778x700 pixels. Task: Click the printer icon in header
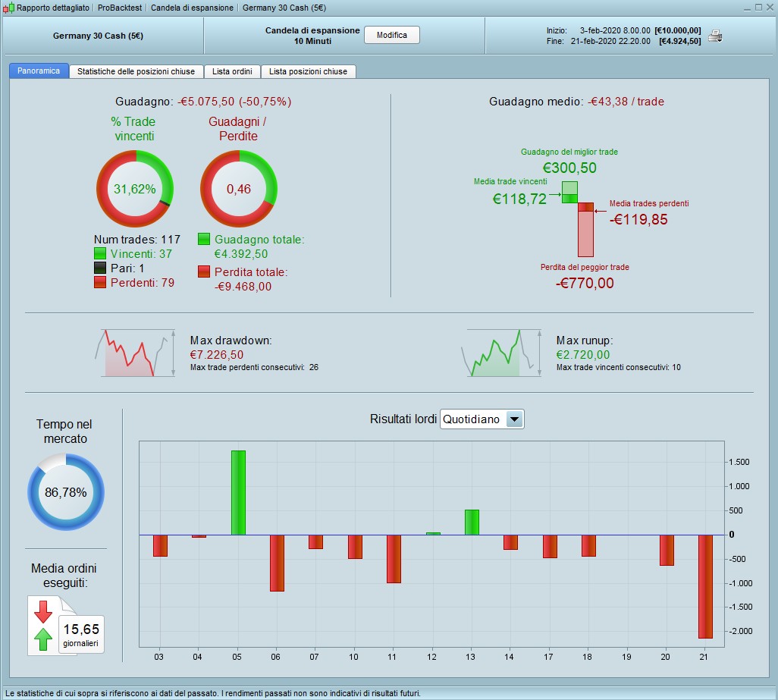point(715,36)
